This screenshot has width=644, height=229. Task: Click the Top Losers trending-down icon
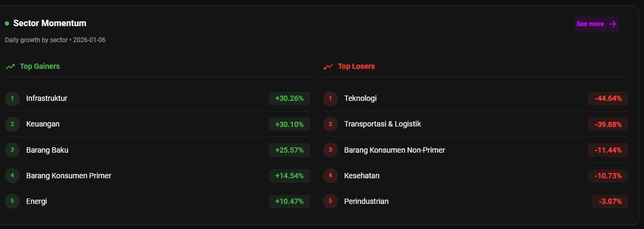pyautogui.click(x=328, y=67)
